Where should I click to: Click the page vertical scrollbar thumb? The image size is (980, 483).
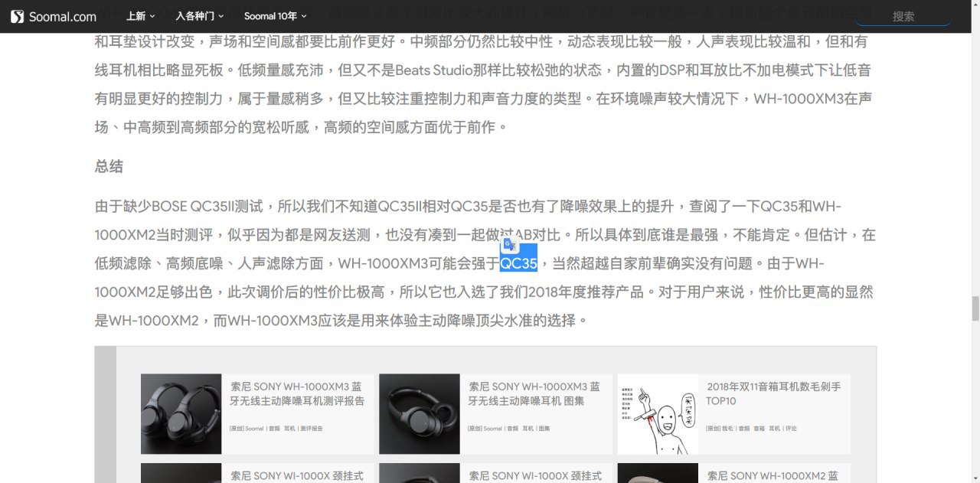pos(975,308)
